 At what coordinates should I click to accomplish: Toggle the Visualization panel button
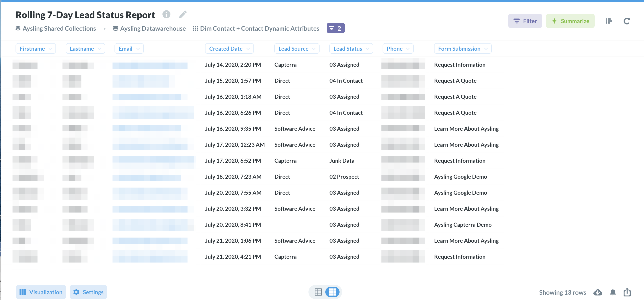coord(41,292)
